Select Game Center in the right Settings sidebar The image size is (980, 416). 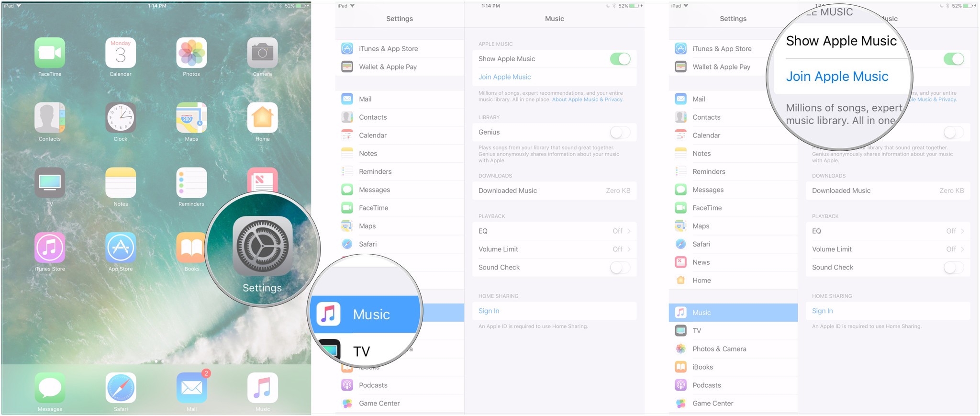pyautogui.click(x=733, y=403)
